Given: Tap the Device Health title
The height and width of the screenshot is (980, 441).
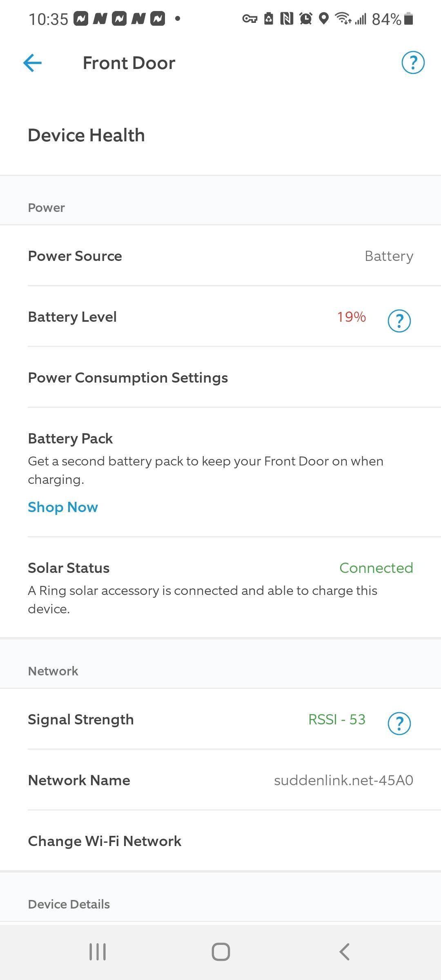Looking at the screenshot, I should [86, 135].
